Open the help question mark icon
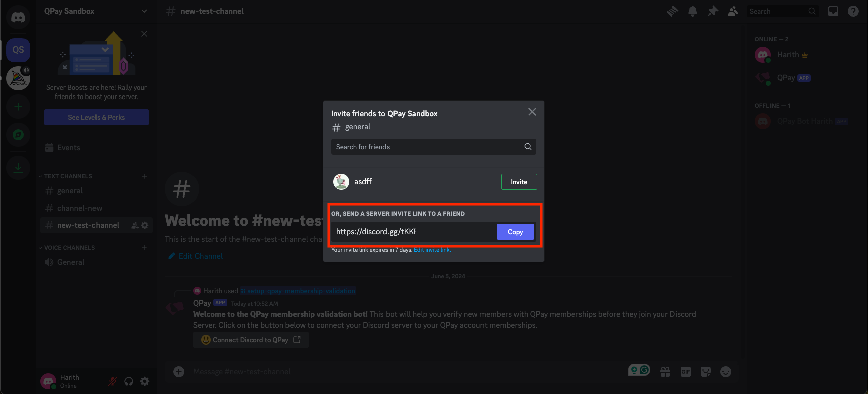This screenshot has width=868, height=394. click(853, 11)
